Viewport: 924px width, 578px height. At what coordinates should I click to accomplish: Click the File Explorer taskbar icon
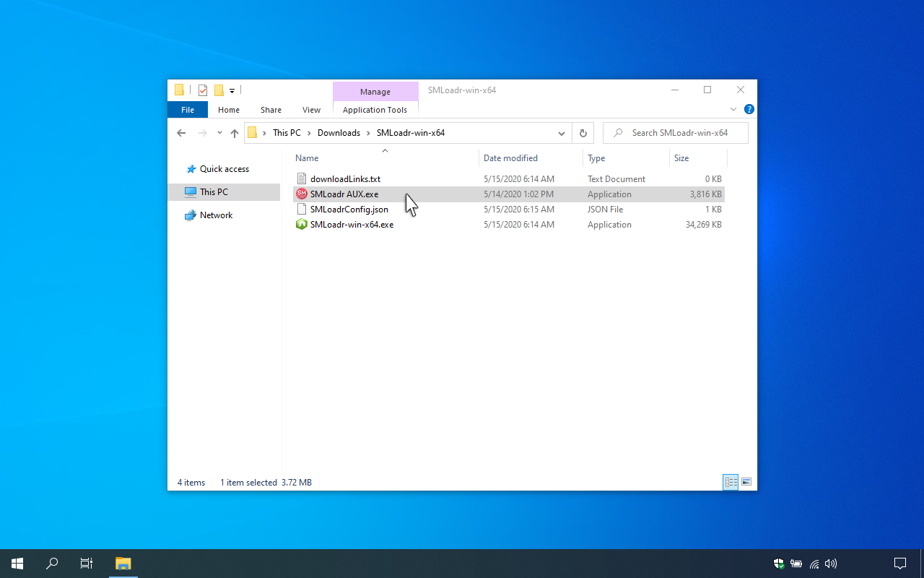pyautogui.click(x=123, y=564)
